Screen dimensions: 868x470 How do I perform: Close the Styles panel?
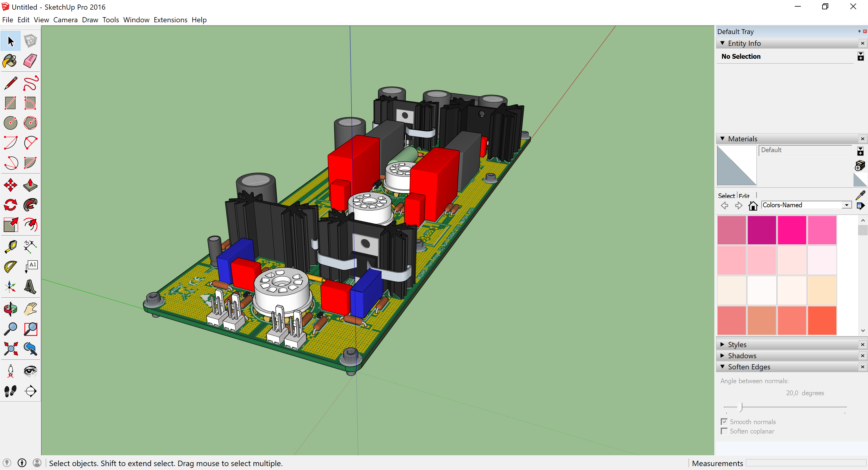click(x=863, y=344)
